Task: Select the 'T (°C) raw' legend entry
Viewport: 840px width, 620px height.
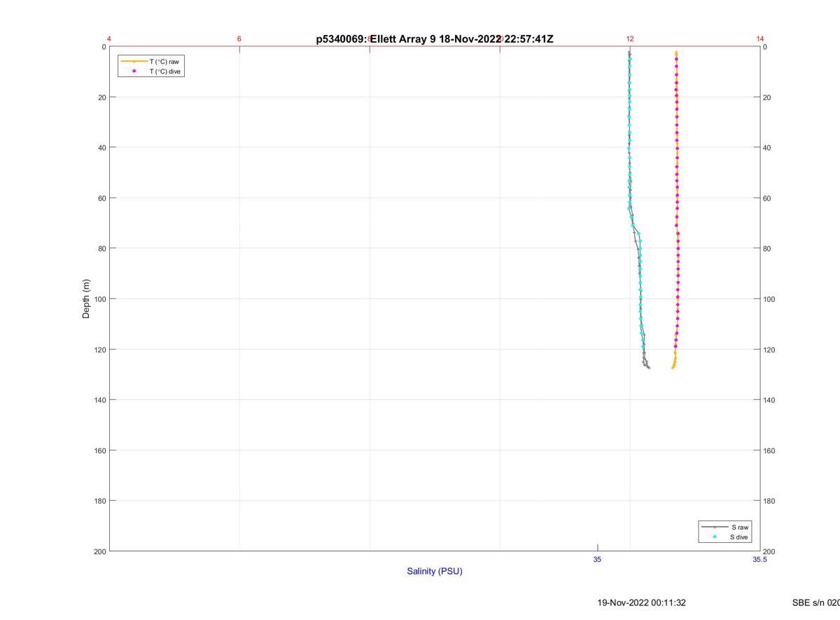Action: pos(164,62)
